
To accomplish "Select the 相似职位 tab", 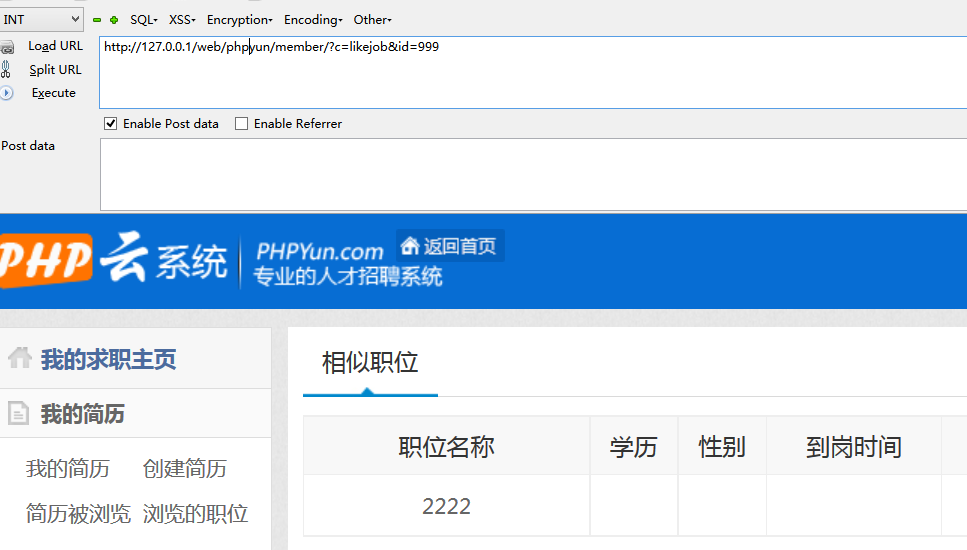I will pos(370,363).
